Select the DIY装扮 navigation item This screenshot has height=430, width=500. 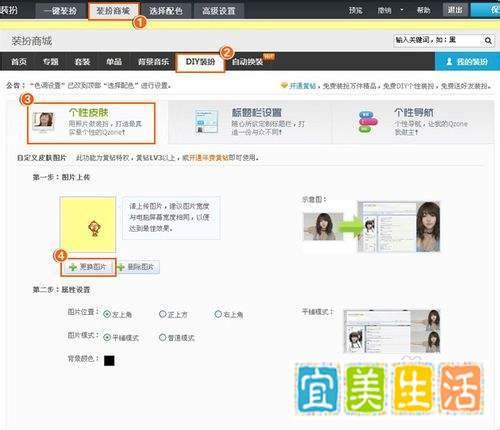(x=200, y=62)
